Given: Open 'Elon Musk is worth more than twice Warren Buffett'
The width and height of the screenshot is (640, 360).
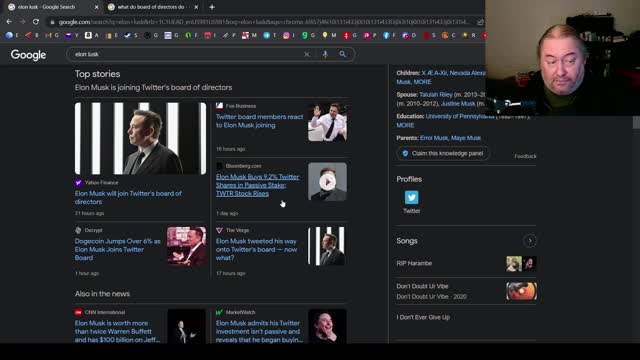Looking at the screenshot, I should (x=117, y=331).
